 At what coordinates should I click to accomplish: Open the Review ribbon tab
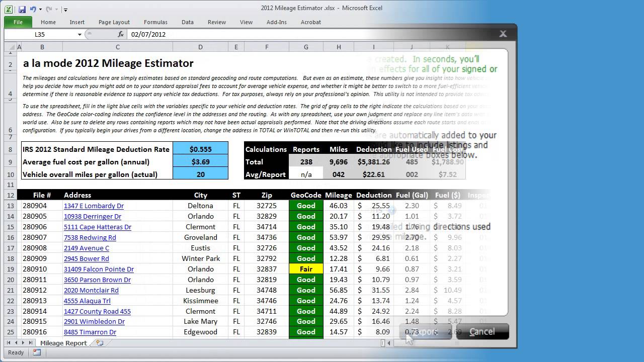pyautogui.click(x=217, y=22)
